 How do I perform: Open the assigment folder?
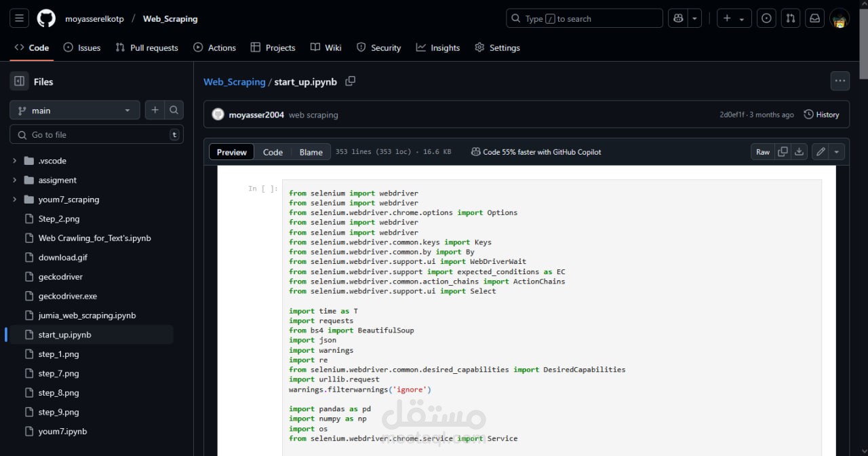[x=58, y=180]
